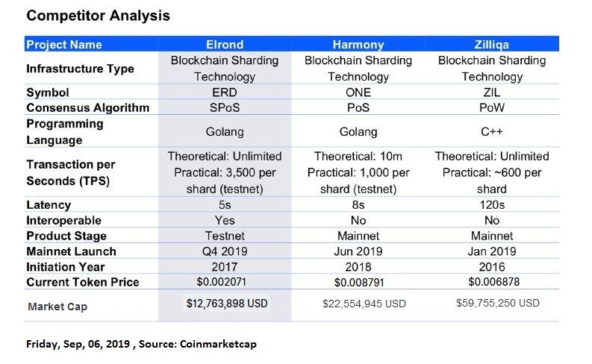Viewport: 592px width, 364px height.
Task: Click the 120s latency value
Action: [x=492, y=205]
